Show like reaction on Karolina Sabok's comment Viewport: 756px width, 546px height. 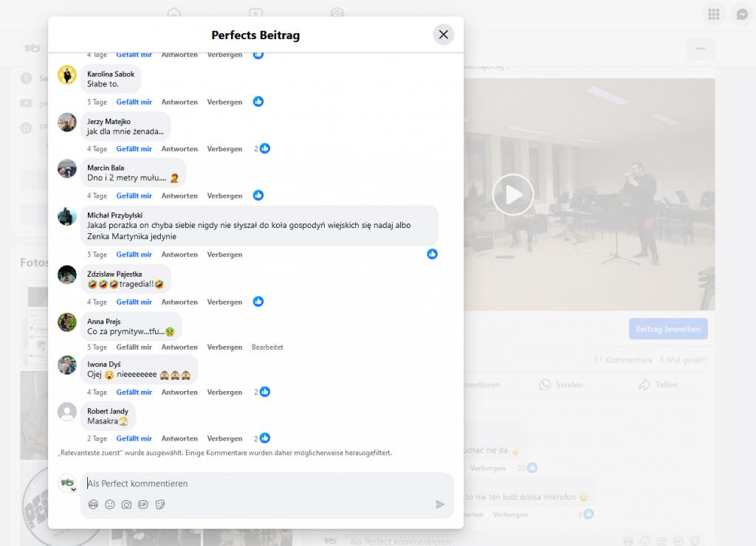point(258,102)
